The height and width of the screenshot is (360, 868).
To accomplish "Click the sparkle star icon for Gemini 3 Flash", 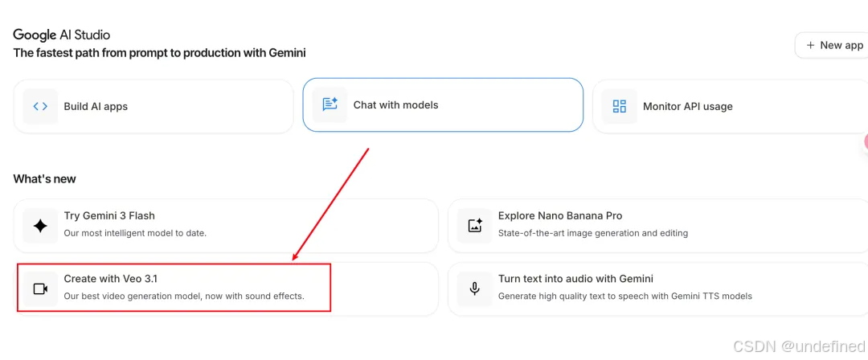I will [x=40, y=226].
